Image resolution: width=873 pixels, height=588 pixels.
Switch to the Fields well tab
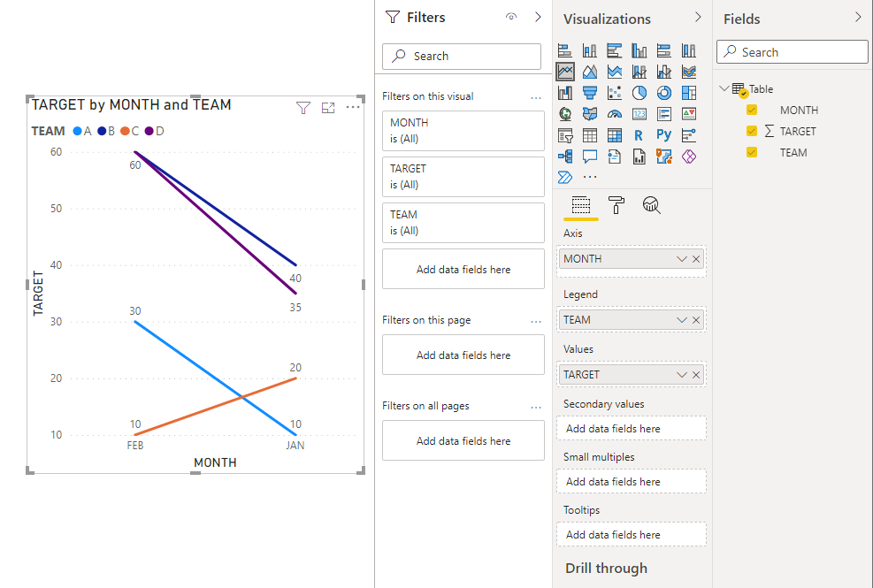(x=581, y=205)
